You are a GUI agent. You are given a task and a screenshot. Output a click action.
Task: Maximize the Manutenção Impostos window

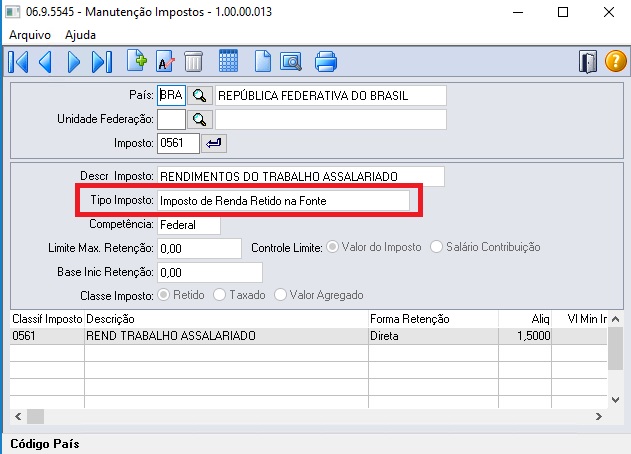(x=563, y=12)
